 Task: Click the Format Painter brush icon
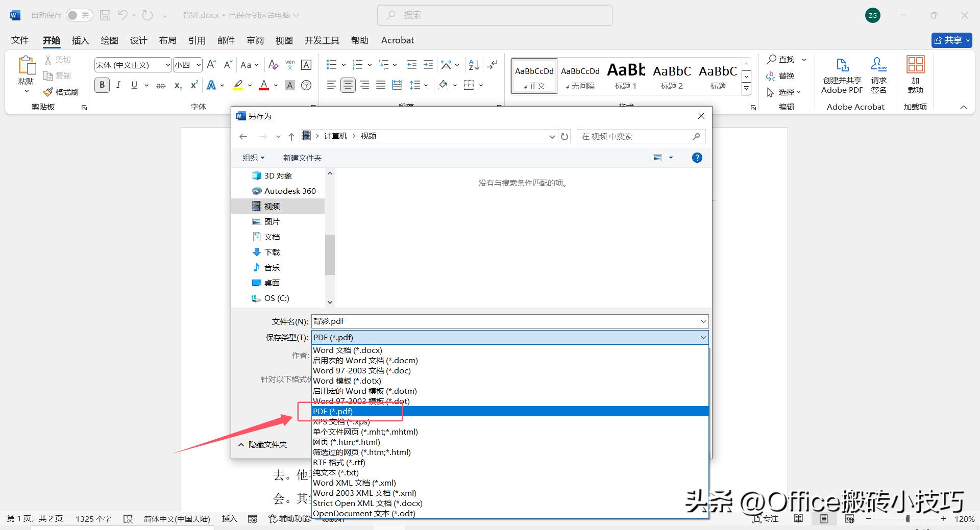(x=48, y=92)
